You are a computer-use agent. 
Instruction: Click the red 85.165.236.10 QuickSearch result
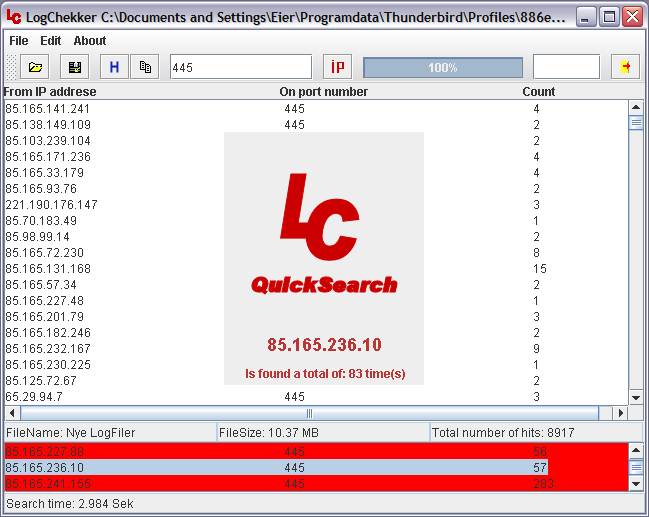[x=324, y=345]
